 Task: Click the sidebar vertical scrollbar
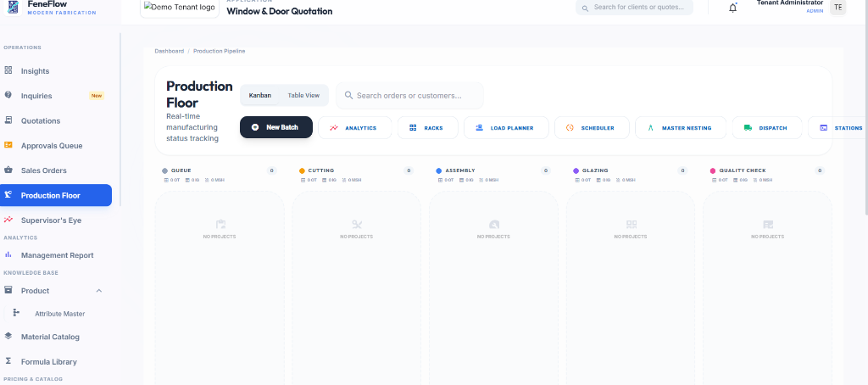tap(120, 119)
